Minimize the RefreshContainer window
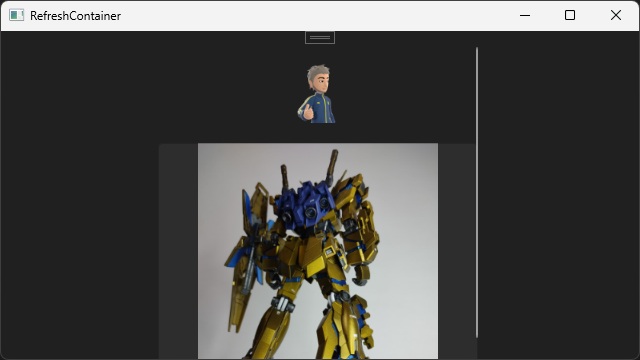 [x=525, y=16]
